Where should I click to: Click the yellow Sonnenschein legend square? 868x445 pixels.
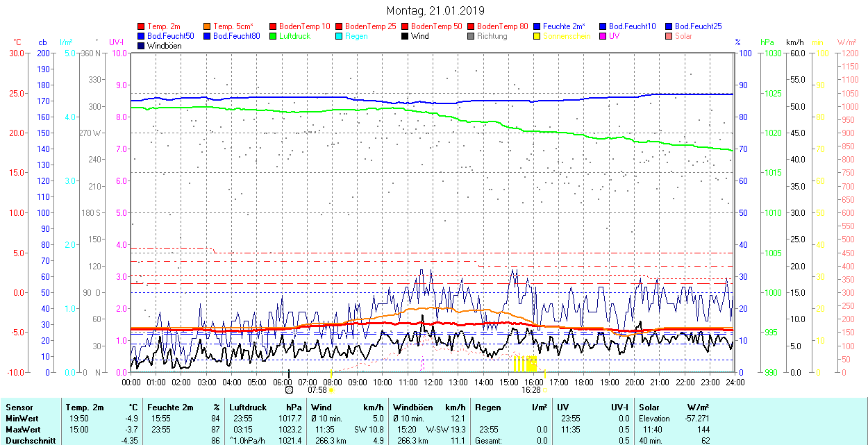pos(537,36)
